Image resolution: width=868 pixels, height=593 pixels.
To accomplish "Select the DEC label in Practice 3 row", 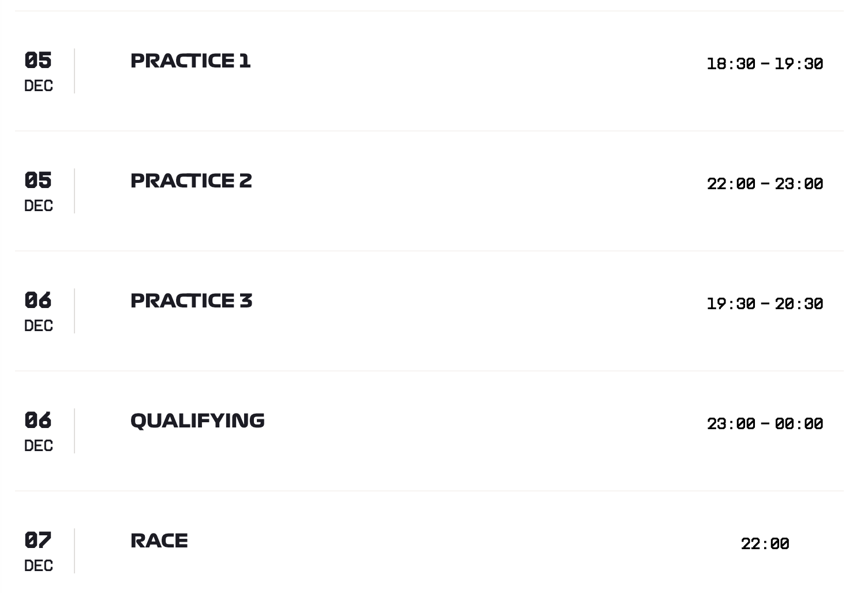I will (x=39, y=326).
